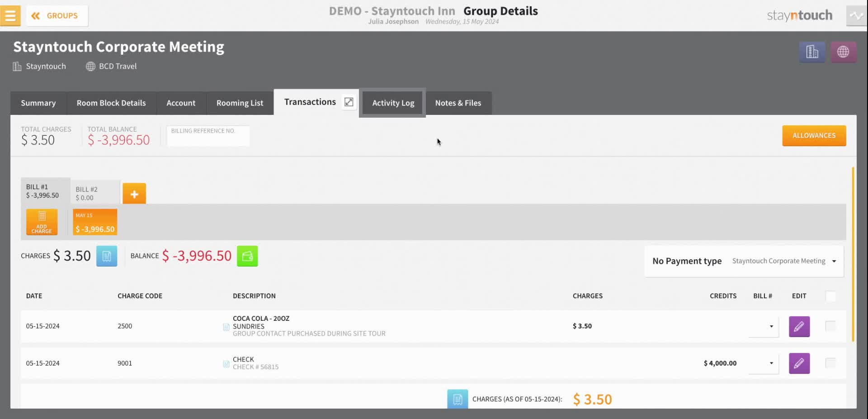The height and width of the screenshot is (419, 868).
Task: Click the Stayntouch company building icon
Action: pos(17,67)
